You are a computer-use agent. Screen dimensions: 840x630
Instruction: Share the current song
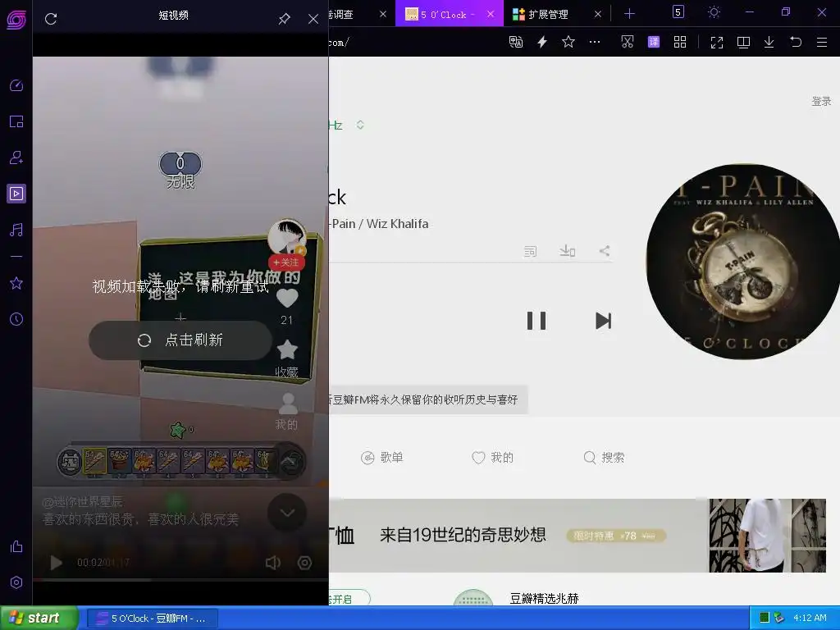coord(605,251)
